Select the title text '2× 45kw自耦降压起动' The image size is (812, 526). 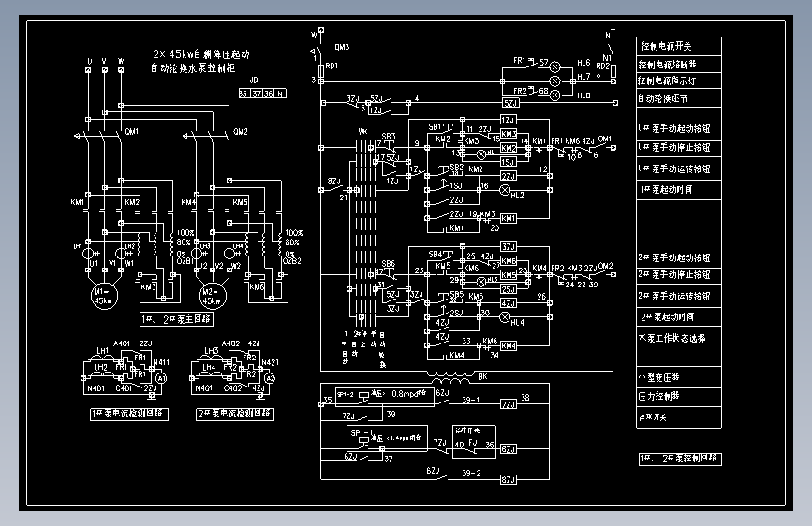pos(201,54)
